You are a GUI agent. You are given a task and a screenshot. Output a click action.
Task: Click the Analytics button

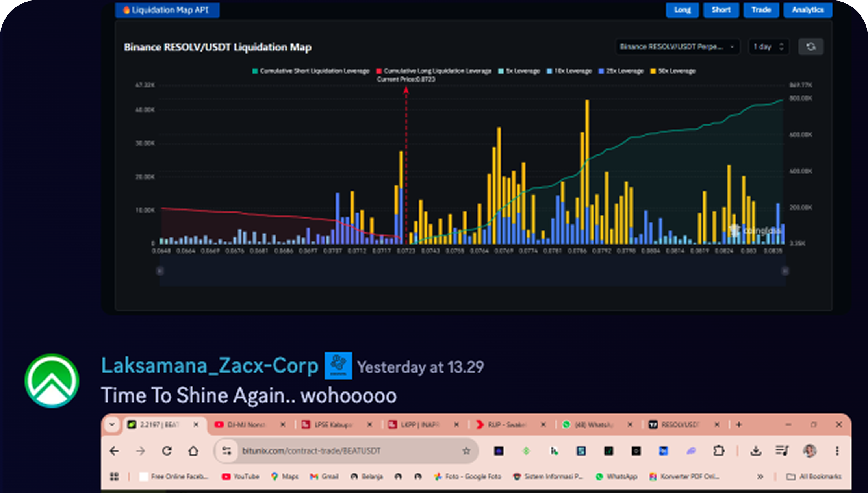[807, 10]
